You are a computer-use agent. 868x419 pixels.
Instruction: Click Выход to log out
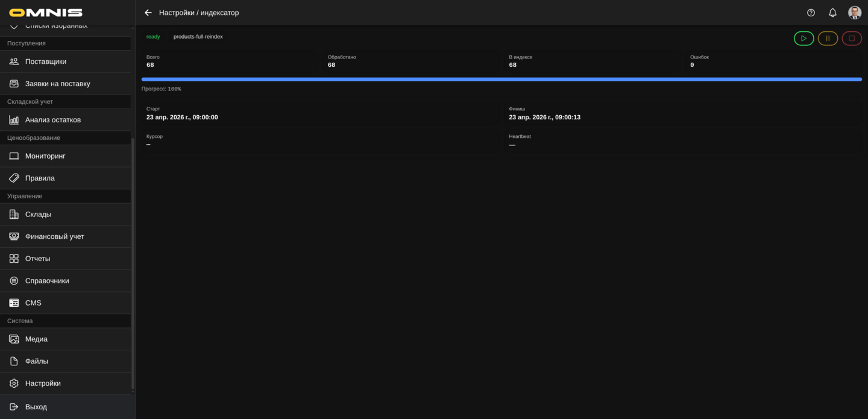coord(36,407)
